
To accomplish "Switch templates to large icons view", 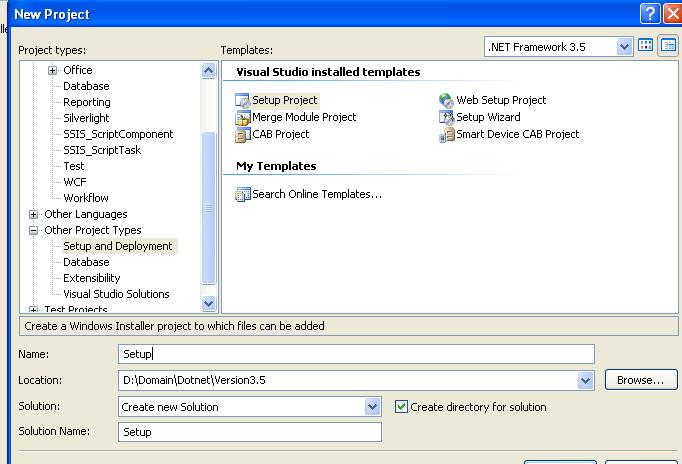I will pyautogui.click(x=645, y=45).
